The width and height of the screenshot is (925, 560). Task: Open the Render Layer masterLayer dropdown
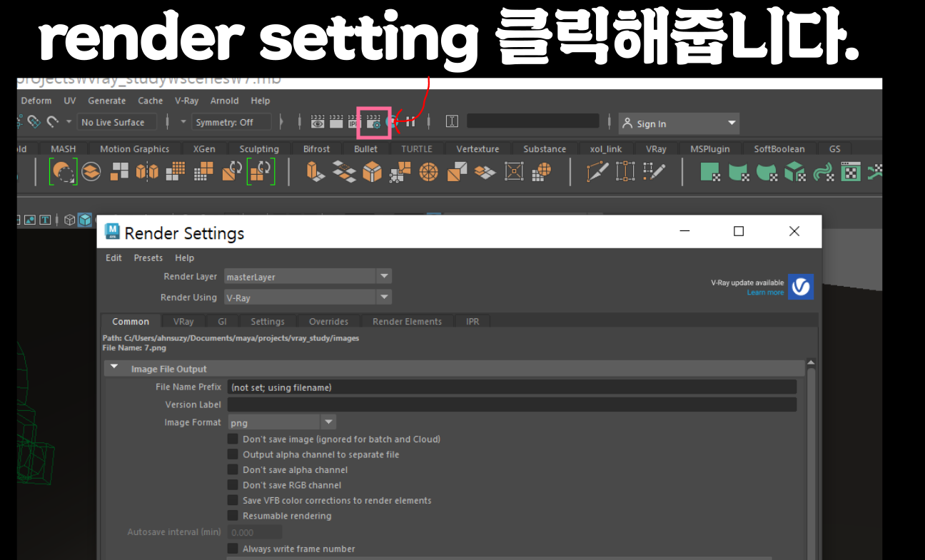[x=308, y=276]
